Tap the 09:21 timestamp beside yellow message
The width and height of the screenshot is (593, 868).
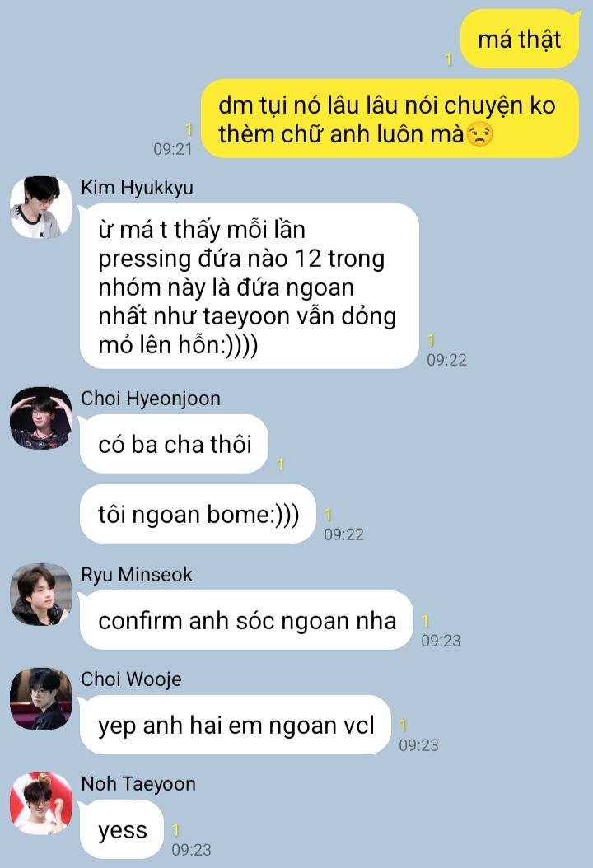coord(173,149)
